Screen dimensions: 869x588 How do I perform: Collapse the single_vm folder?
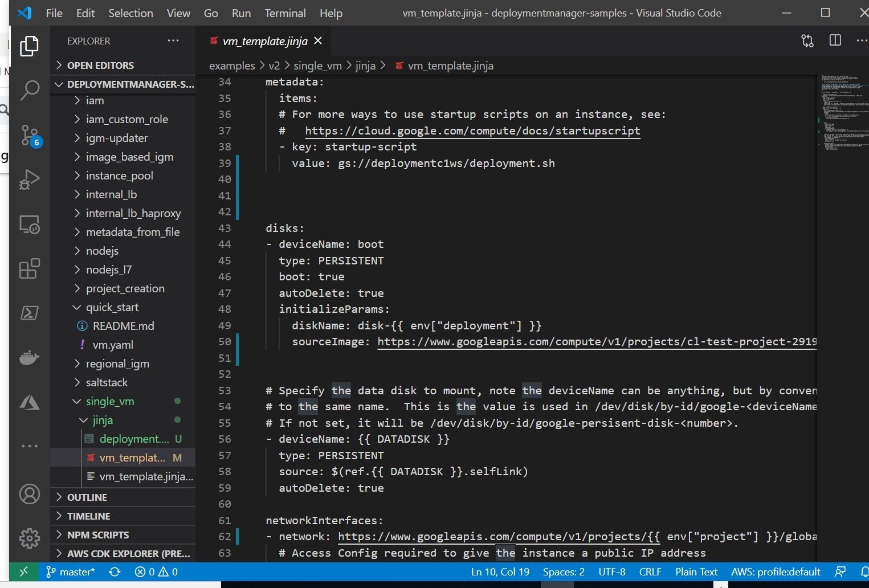point(123,401)
